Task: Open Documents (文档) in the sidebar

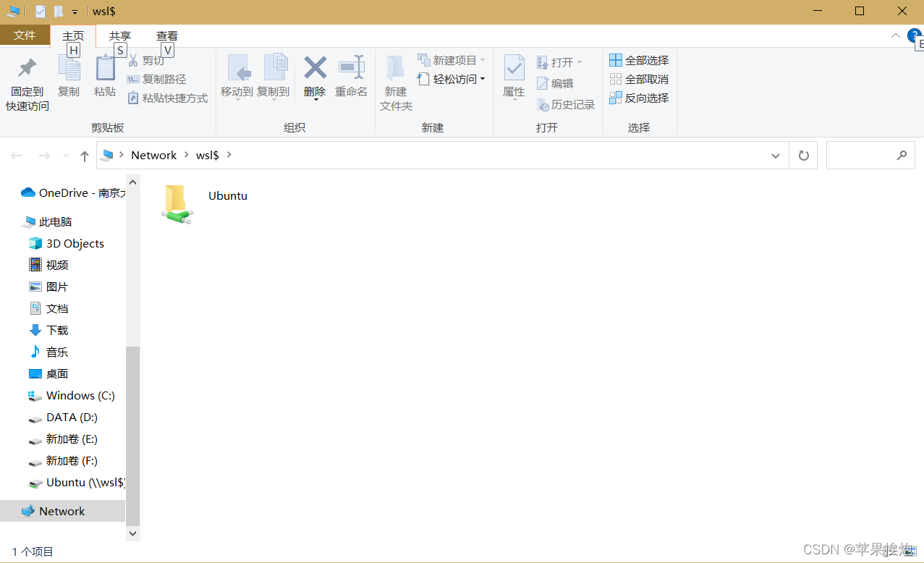Action: click(x=49, y=308)
